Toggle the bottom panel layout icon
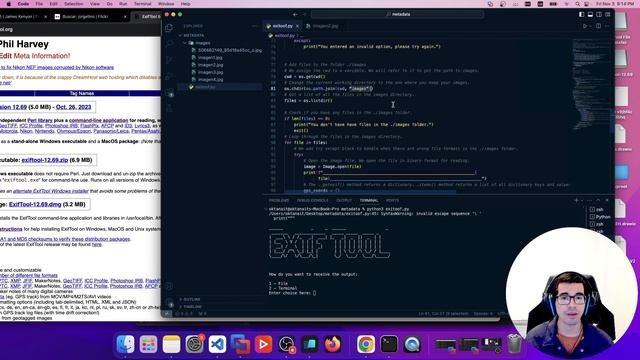Viewport: 640px width, 360px height. coord(590,14)
